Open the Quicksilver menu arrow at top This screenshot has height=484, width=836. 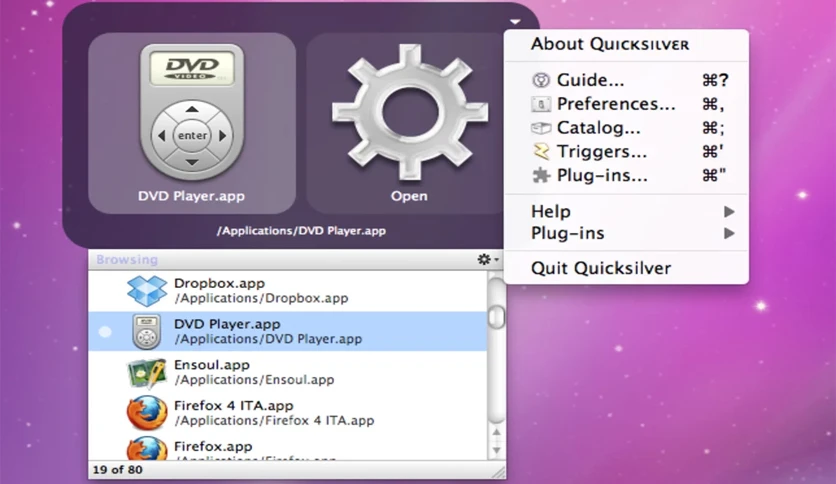515,22
